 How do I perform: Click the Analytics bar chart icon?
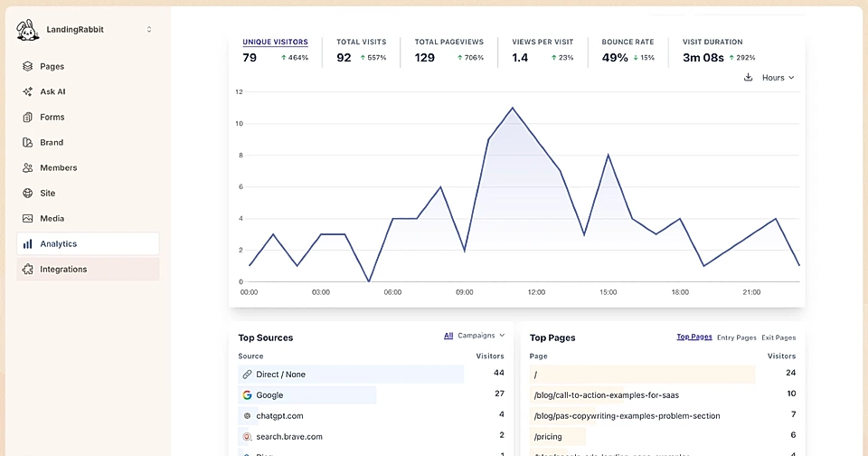28,243
